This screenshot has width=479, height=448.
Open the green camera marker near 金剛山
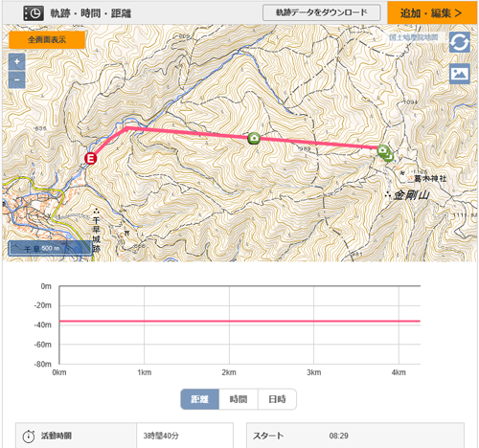(x=383, y=150)
